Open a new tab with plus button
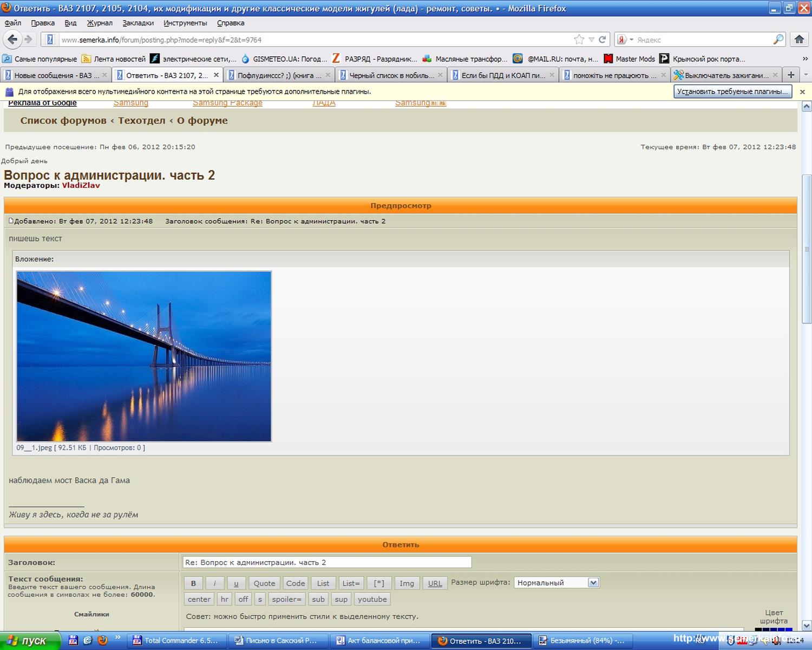The image size is (812, 650). coord(791,75)
